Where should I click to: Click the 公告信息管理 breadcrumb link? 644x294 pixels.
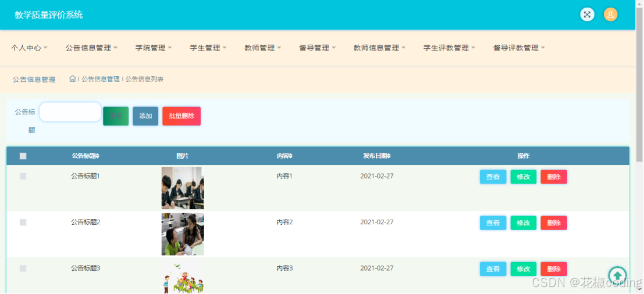pos(100,79)
